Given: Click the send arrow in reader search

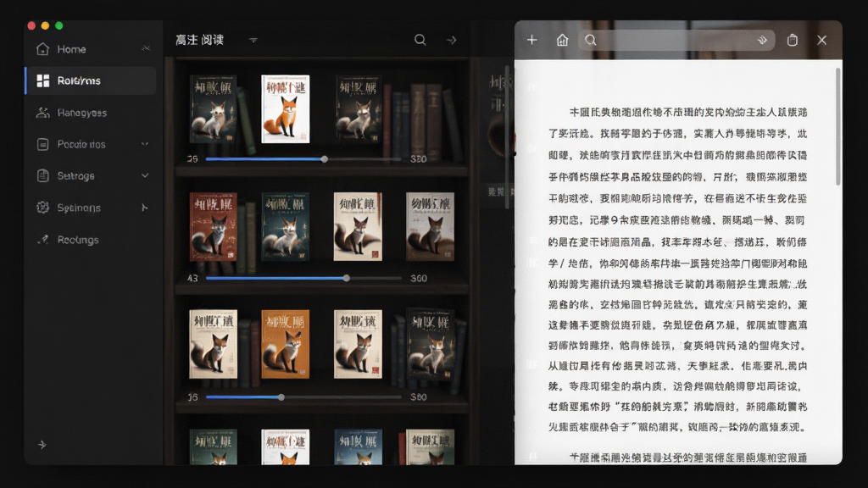Looking at the screenshot, I should [762, 40].
